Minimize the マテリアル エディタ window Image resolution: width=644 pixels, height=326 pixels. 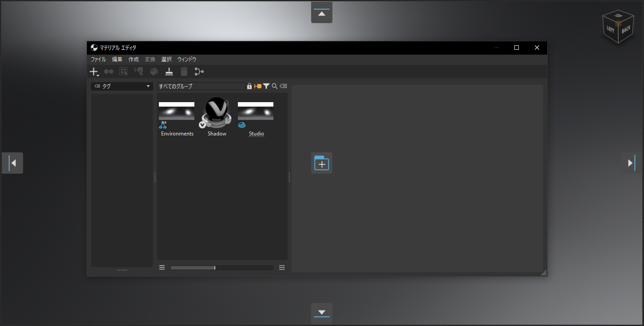pyautogui.click(x=497, y=48)
